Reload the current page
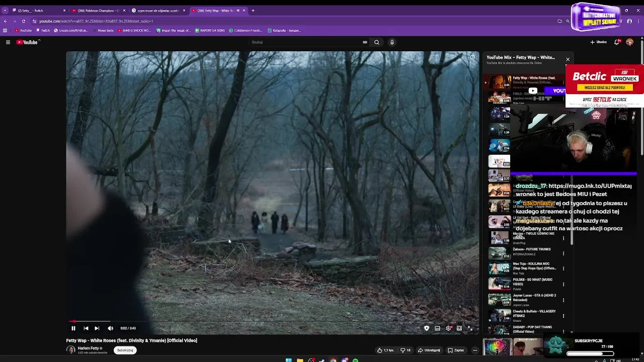Viewport: 644px width, 362px height. [24, 21]
